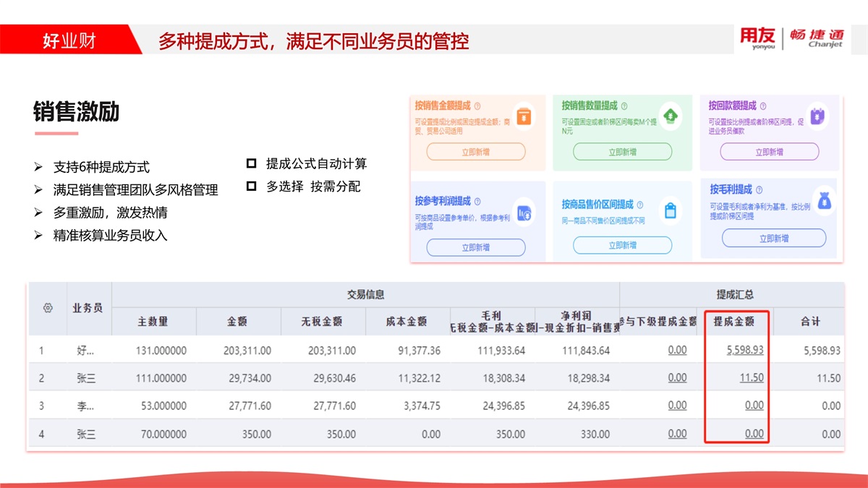Click the blue reference profit commission icon
This screenshot has height=488, width=868.
pyautogui.click(x=524, y=211)
